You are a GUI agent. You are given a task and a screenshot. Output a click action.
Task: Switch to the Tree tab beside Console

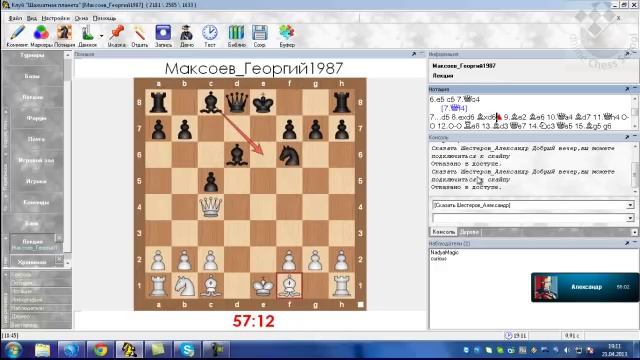469,232
